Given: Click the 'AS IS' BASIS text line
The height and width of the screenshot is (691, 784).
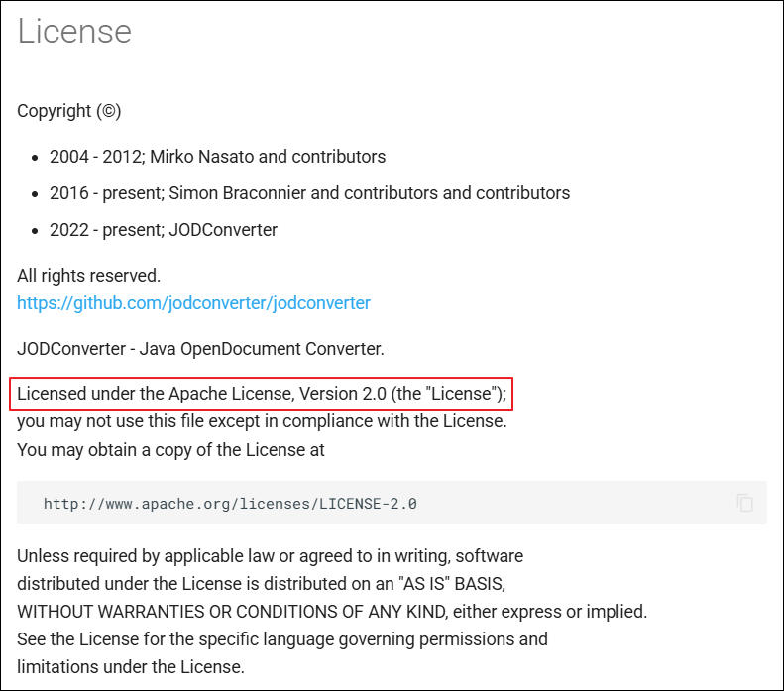Looking at the screenshot, I should pyautogui.click(x=261, y=584).
